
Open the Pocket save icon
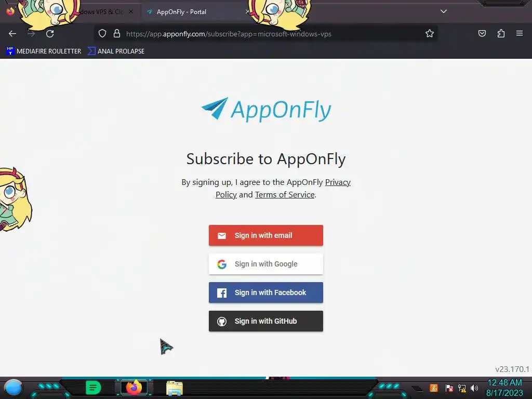click(x=482, y=33)
